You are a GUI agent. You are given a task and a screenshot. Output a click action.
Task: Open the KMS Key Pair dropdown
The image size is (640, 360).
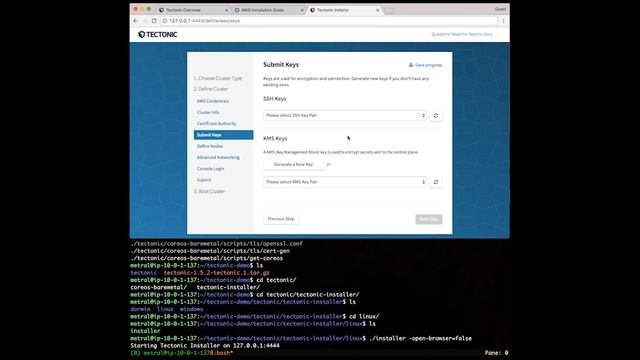point(345,182)
